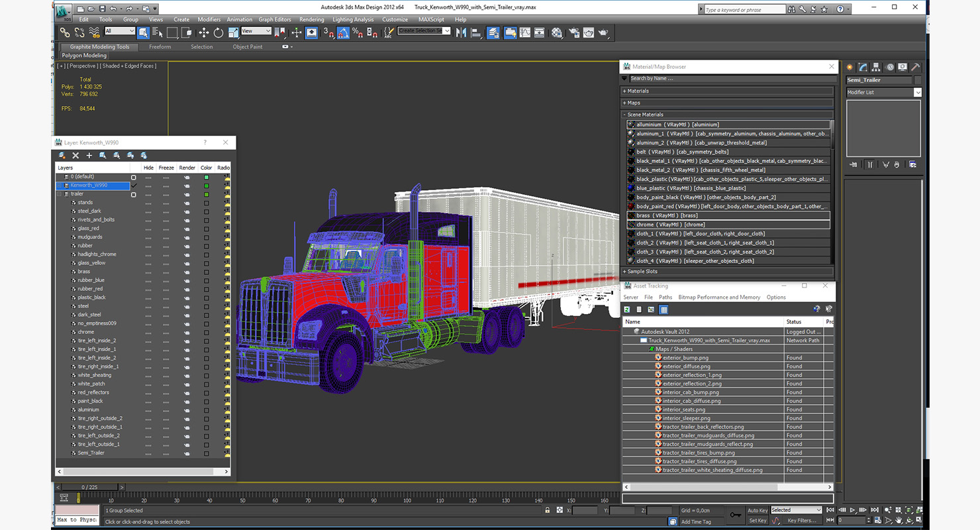Open the MAXScript menu
Screen dimensions: 980x530
(431, 20)
